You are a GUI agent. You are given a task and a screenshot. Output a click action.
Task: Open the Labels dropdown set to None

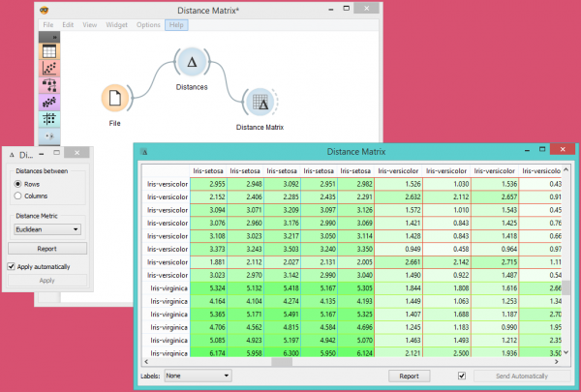pyautogui.click(x=198, y=375)
